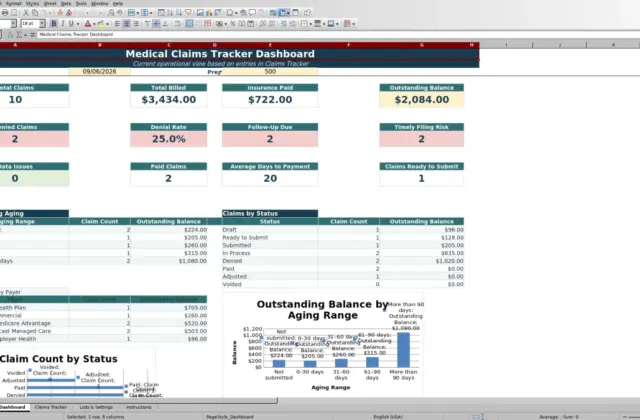Click the Sum sigma icon in formula bar
The image size is (640, 420).
[19, 35]
